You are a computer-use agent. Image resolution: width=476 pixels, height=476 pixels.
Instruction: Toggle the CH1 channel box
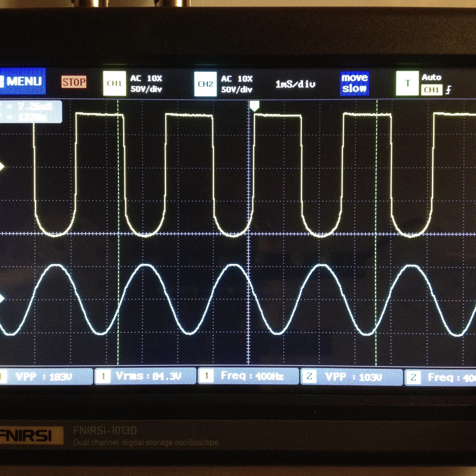[x=114, y=83]
